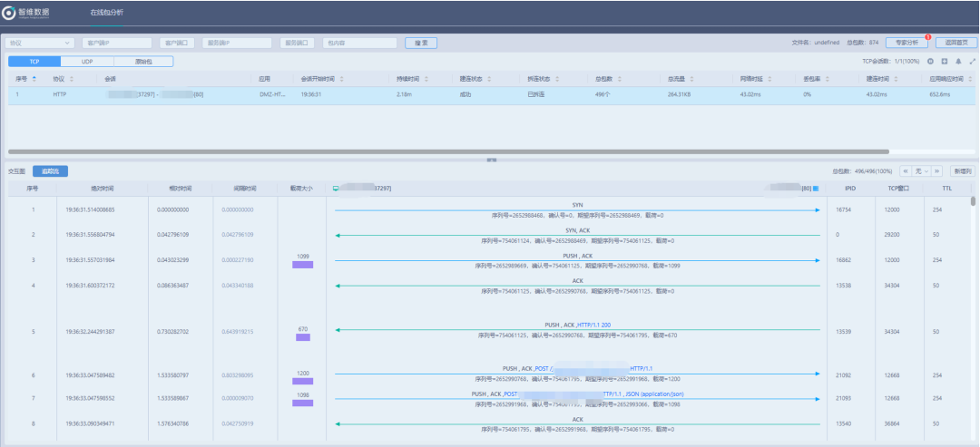Screen dimensions: 980x447
Task: Click the HTTP/1.1 200 link
Action: [x=593, y=326]
